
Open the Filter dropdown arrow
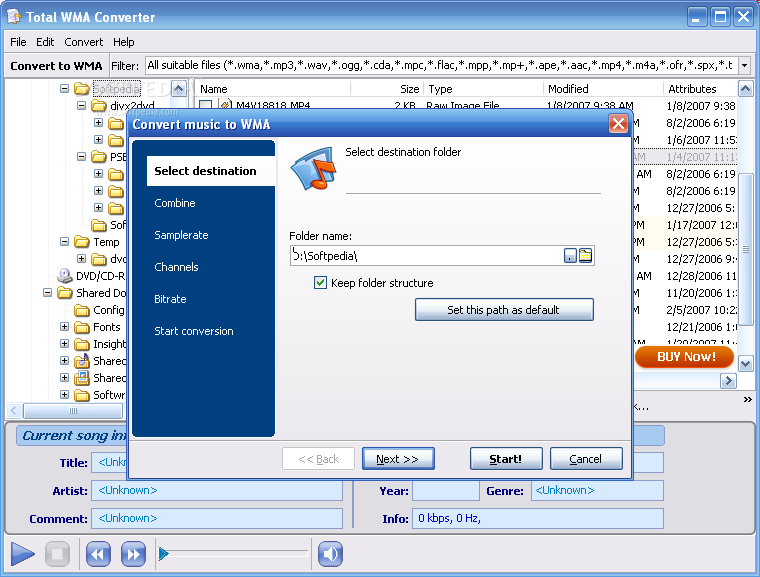745,65
